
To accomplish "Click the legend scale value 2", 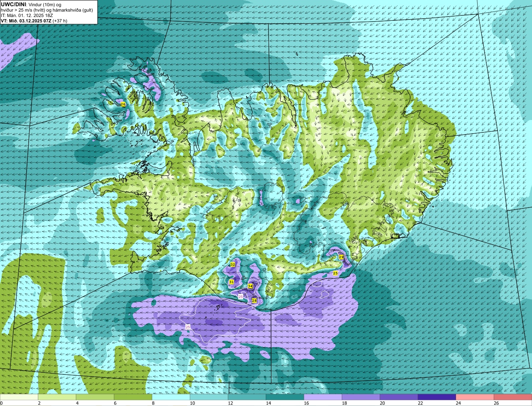I will [39, 403].
